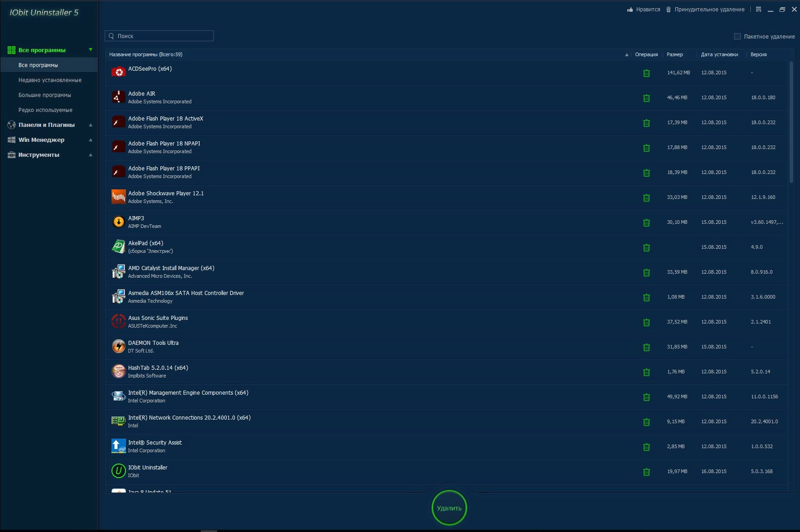The height and width of the screenshot is (532, 800).
Task: Click size 49,92 MB for Intel Management Engine
Action: click(x=677, y=397)
